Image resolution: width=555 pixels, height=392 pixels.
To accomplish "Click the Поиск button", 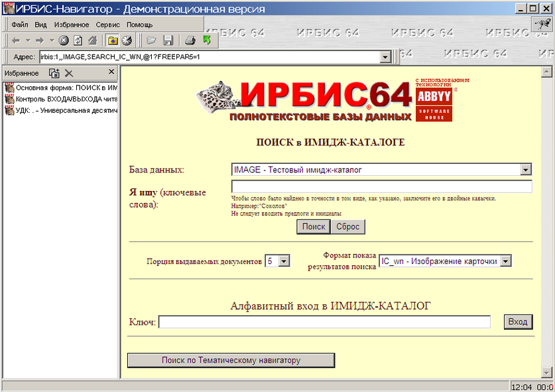I will (313, 227).
